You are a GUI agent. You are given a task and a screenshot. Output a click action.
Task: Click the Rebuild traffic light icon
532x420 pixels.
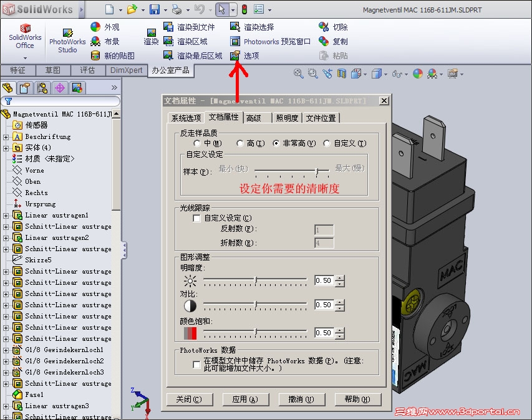pyautogui.click(x=244, y=9)
